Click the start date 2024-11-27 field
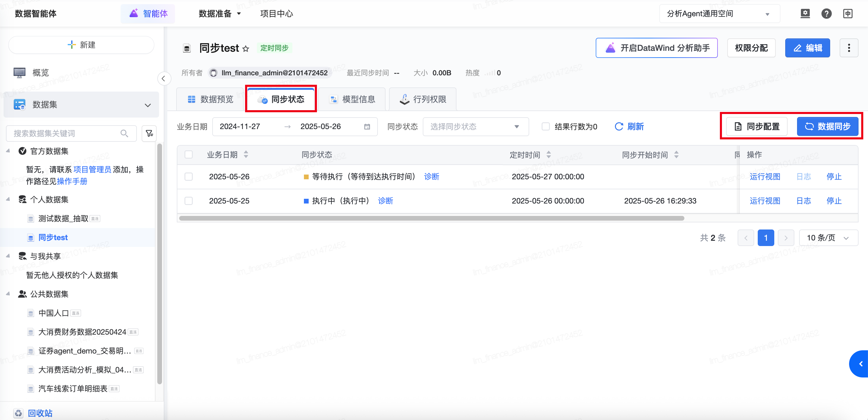868x420 pixels. pos(240,126)
